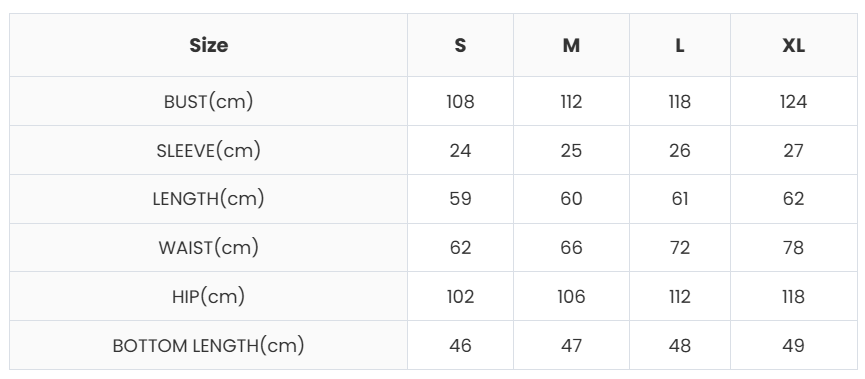This screenshot has width=865, height=379.
Task: Click bottom length value 49 for XL
Action: click(793, 345)
